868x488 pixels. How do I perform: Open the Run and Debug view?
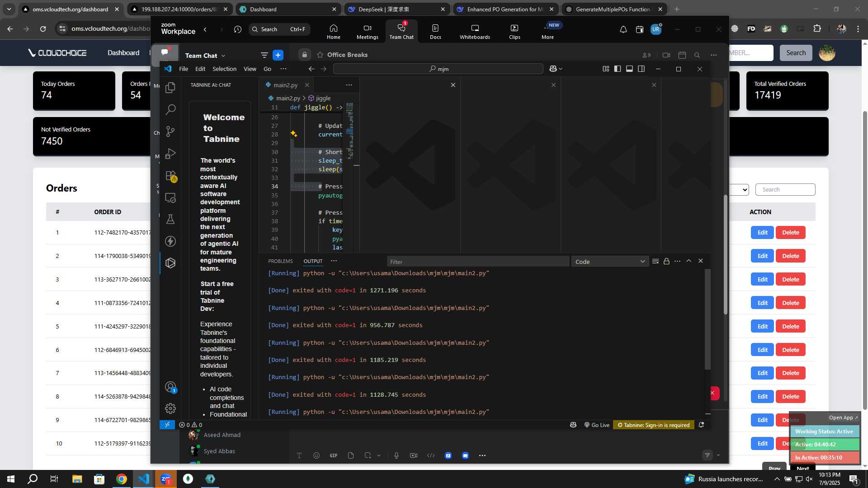[x=170, y=154]
